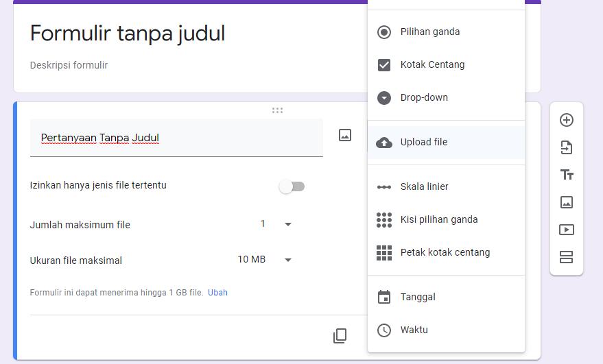Select Upload file question type
Screen dimensions: 603x364
(446, 142)
